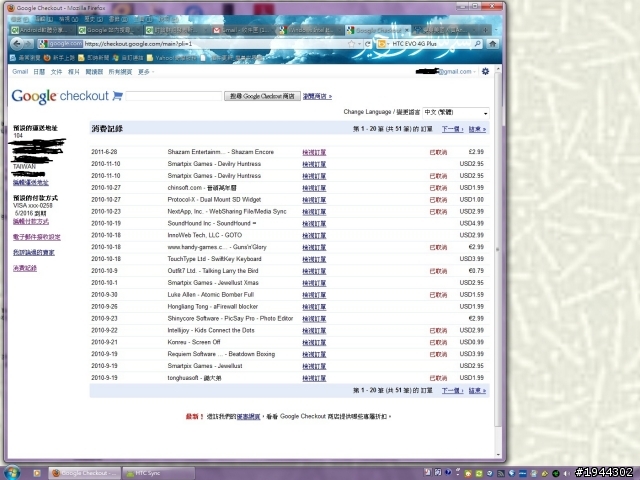Viewport: 640px width, 480px height.
Task: Click the 文件 item in Google bar
Action: coord(56,72)
